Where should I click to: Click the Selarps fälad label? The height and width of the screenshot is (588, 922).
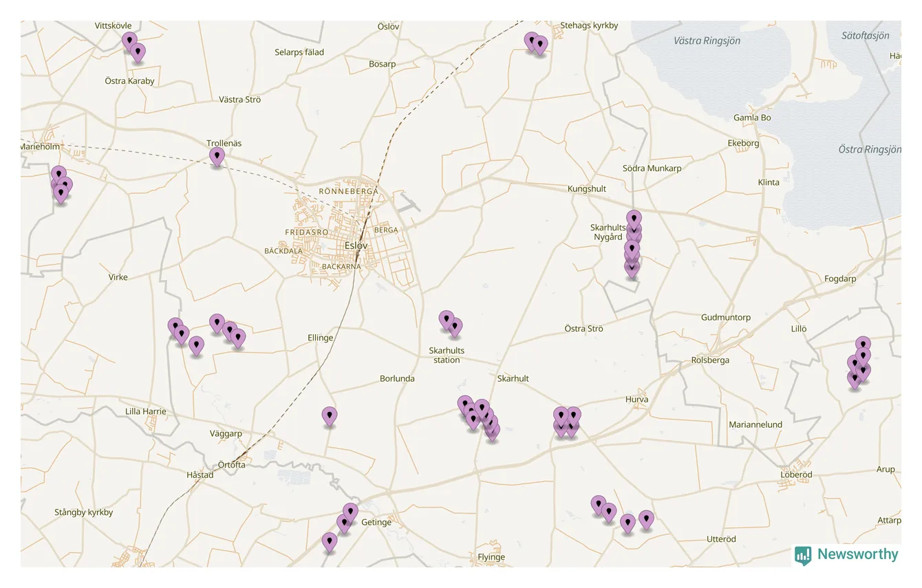(299, 52)
